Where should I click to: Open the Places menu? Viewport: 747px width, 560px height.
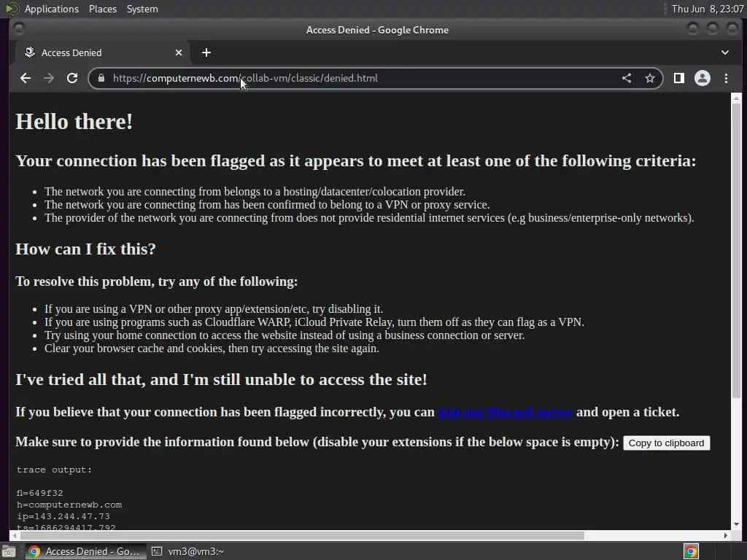tap(102, 9)
